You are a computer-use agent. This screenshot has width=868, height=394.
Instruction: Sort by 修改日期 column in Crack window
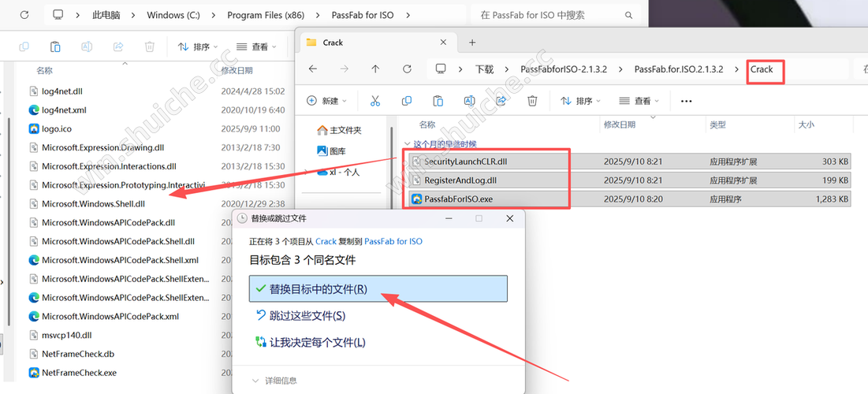coord(620,125)
